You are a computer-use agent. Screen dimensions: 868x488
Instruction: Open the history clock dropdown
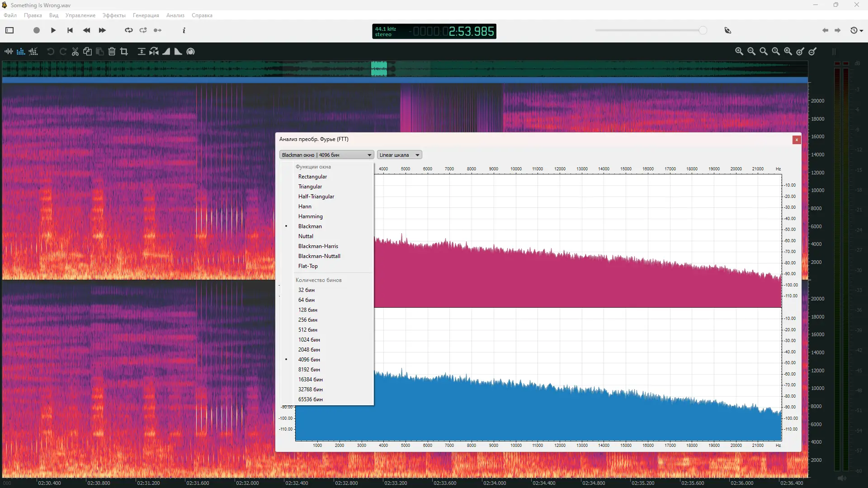pyautogui.click(x=856, y=30)
